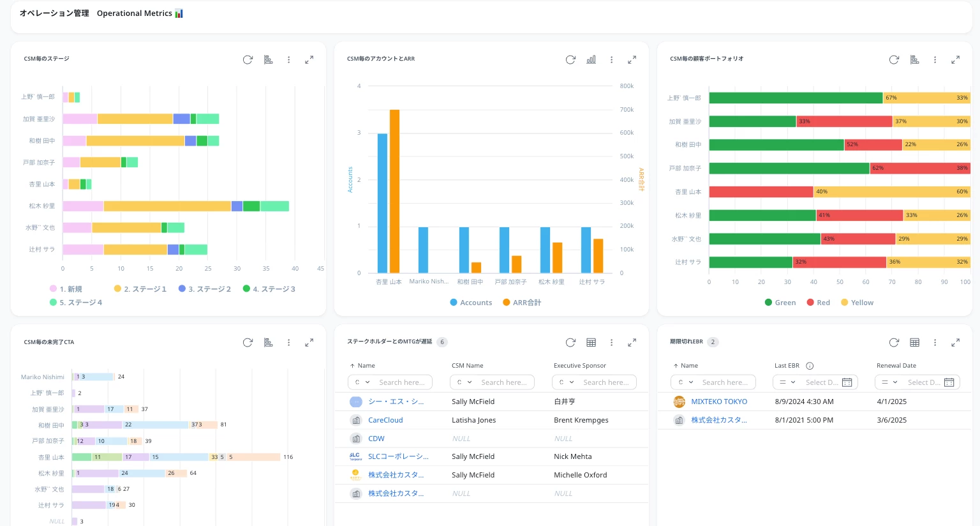The image size is (980, 526).
Task: Click the Yellow legend color swatch
Action: (845, 303)
